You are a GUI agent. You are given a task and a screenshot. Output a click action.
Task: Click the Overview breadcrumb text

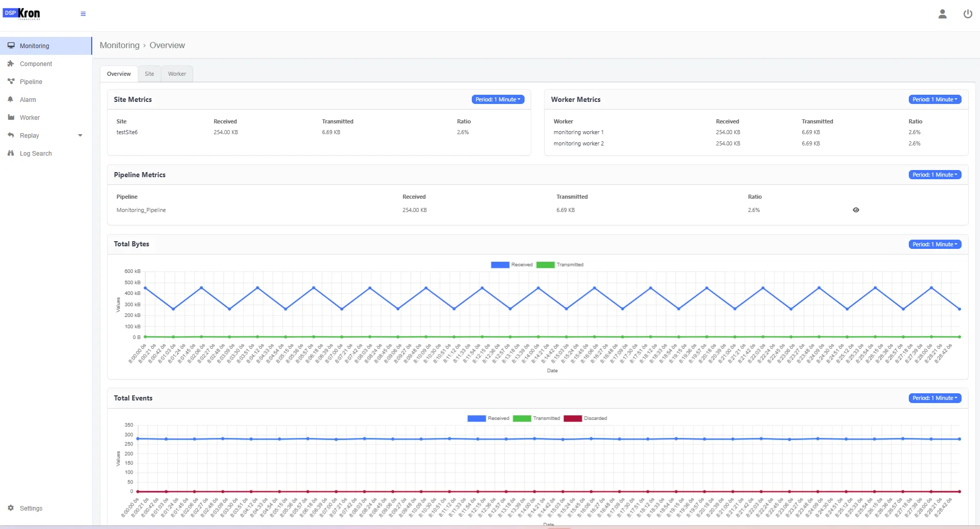point(167,45)
